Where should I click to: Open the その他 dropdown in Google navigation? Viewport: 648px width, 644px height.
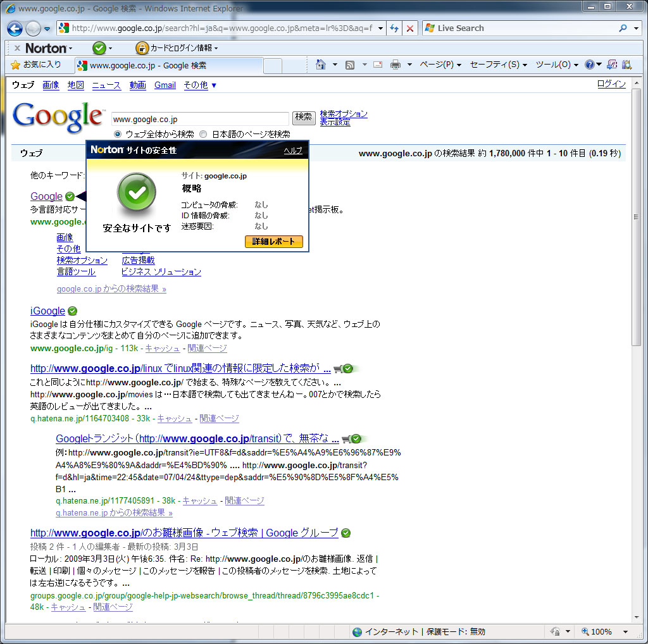click(200, 85)
